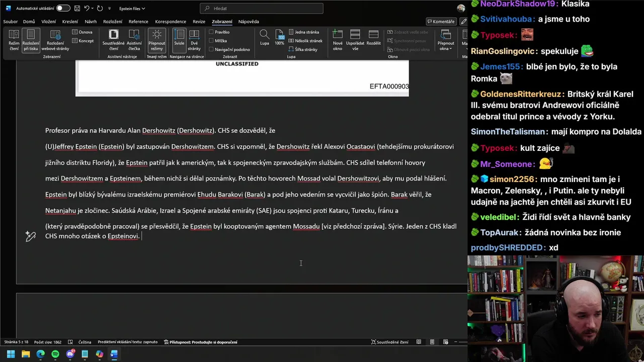The image size is (644, 362).
Task: Select Dvě stránky side-by-side navigation
Action: (194, 40)
